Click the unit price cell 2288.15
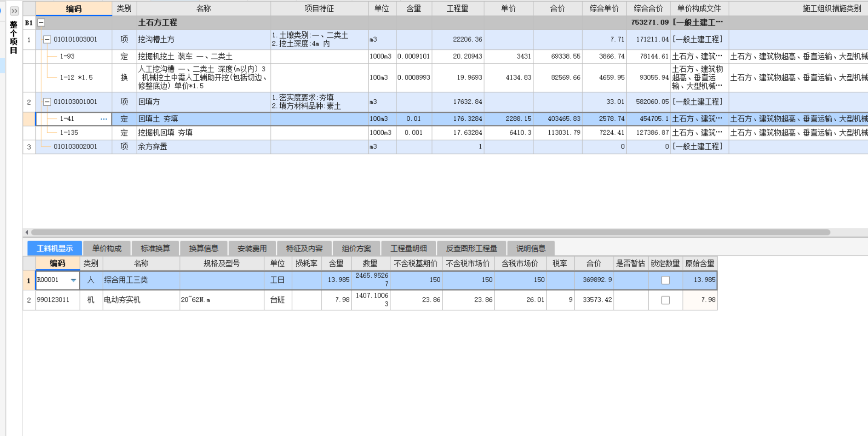The height and width of the screenshot is (436, 868). [509, 119]
